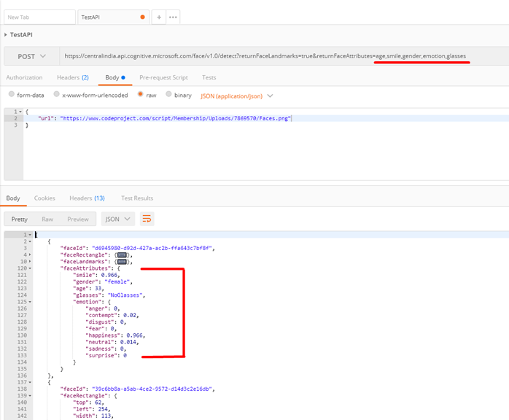Switch to the Pre-request Script tab
Viewport: 509px width, 420px height.
(x=163, y=77)
